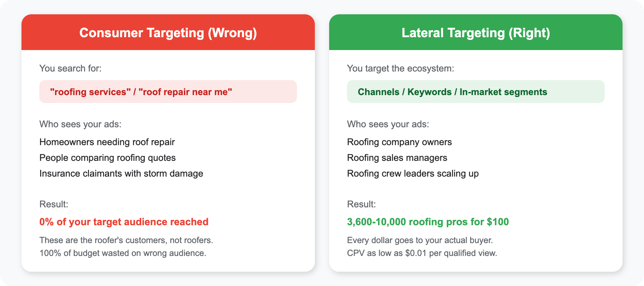Click "Homeowners needing roof repair" line

point(107,142)
